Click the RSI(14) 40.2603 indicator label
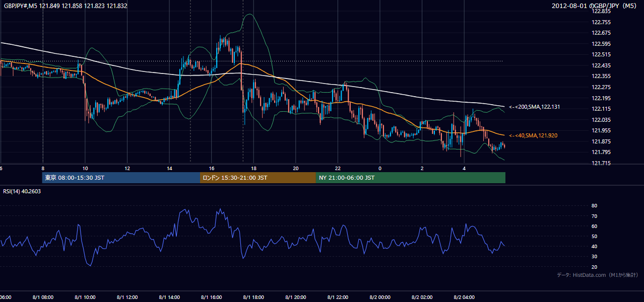Image resolution: width=644 pixels, height=302 pixels. pyautogui.click(x=22, y=191)
